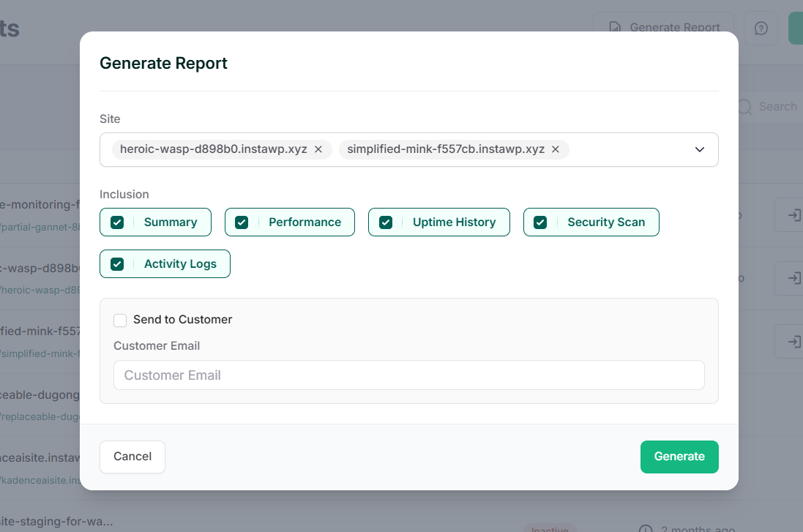Screen dimensions: 803x532
Task: Uncheck the Performance inclusion option
Action: tap(242, 222)
